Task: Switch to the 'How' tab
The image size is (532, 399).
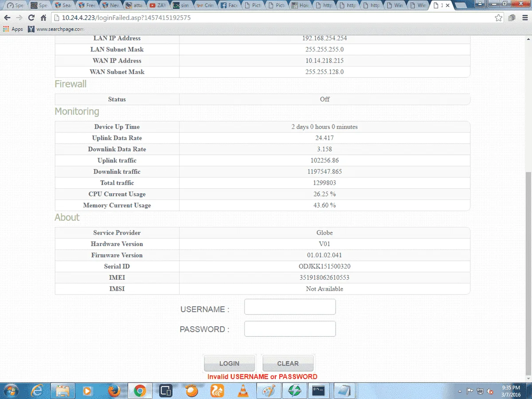Action: click(x=301, y=6)
